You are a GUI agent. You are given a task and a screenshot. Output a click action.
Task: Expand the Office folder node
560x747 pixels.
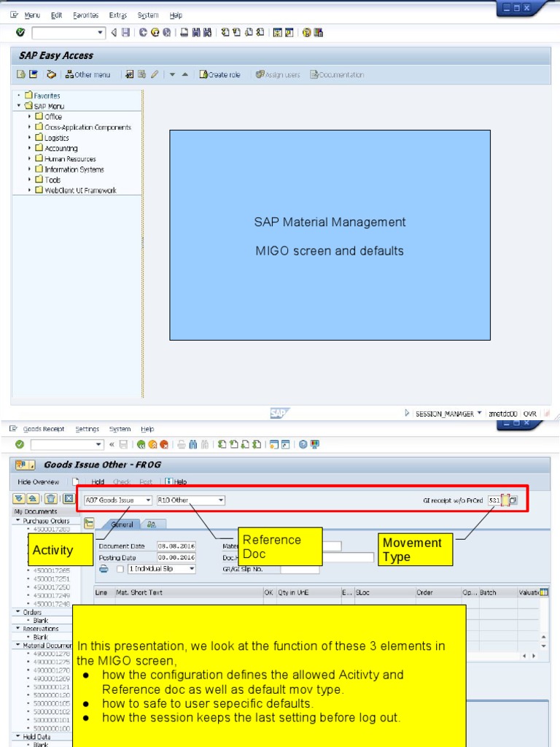(29, 116)
